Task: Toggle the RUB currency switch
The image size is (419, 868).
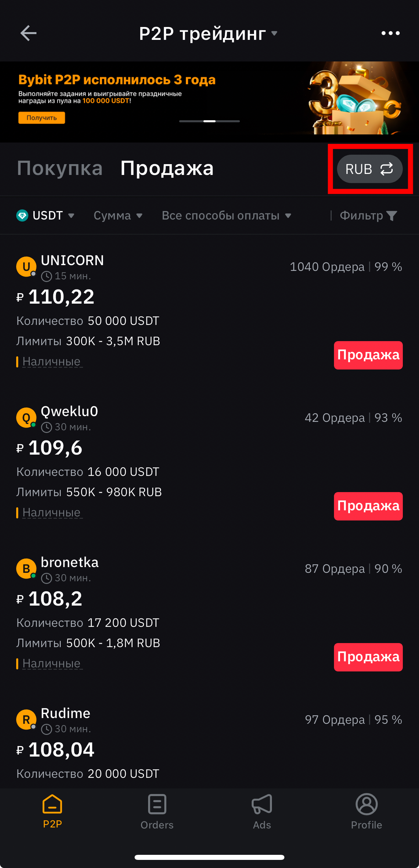Action: click(370, 169)
